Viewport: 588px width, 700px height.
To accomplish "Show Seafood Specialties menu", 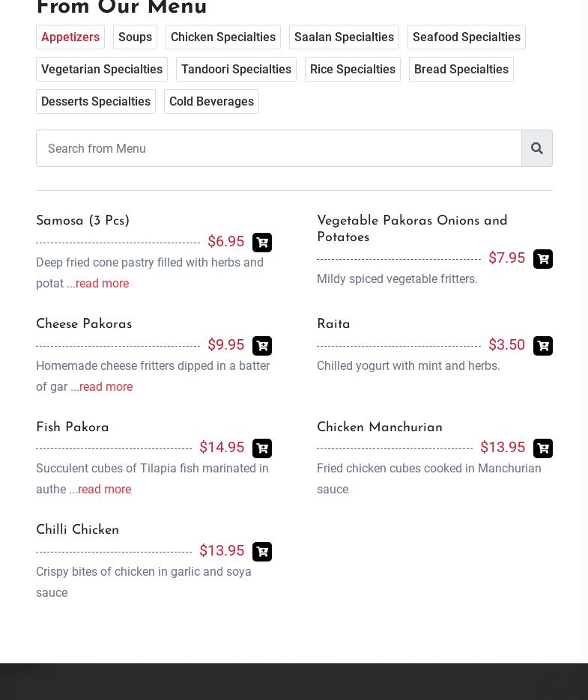I will (466, 37).
